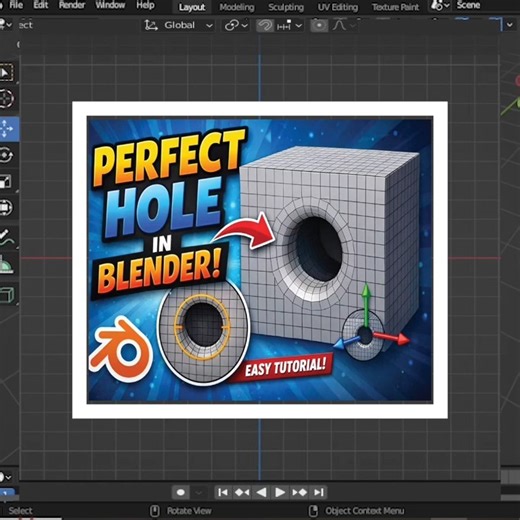Expand the viewport header options chevron
Image resolution: width=520 pixels, height=520 pixels.
[510, 25]
